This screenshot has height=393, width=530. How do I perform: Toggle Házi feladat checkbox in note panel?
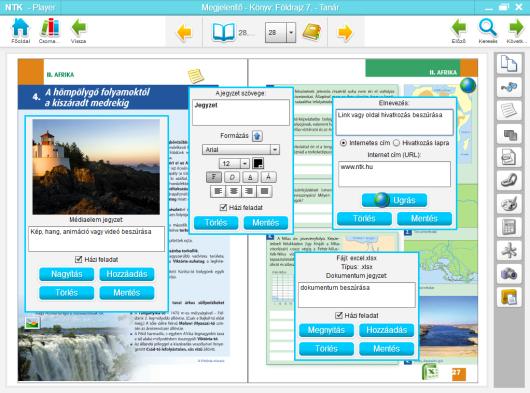223,207
